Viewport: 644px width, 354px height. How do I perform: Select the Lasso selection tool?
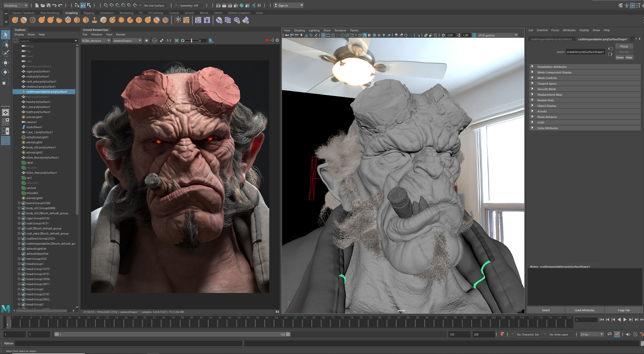6,44
